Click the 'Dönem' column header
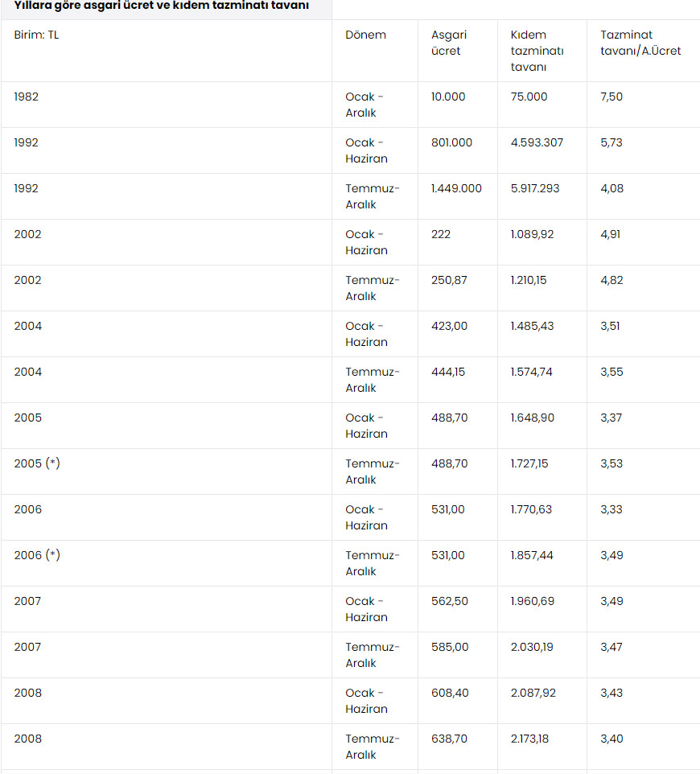 tap(365, 35)
